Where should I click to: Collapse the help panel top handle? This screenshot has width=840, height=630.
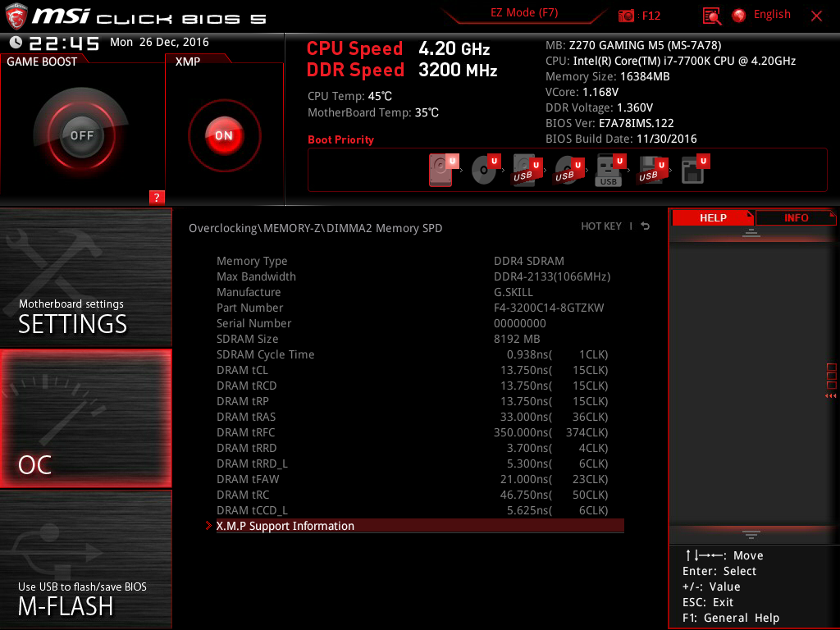751,233
